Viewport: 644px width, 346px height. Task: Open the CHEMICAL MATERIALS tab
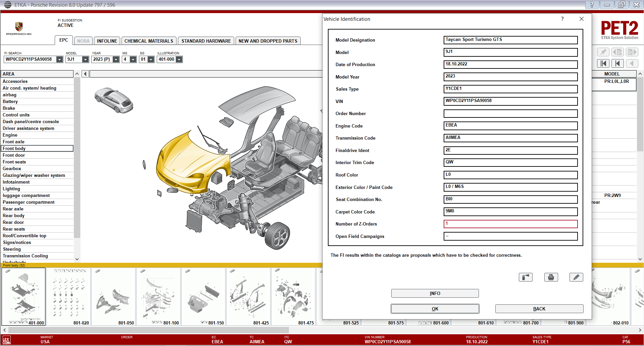(149, 41)
